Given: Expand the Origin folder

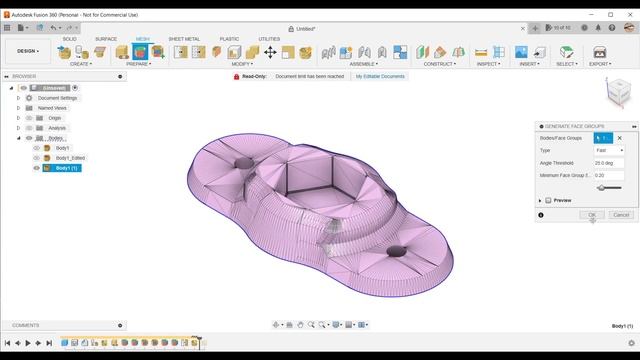Looking at the screenshot, I should click(18, 118).
